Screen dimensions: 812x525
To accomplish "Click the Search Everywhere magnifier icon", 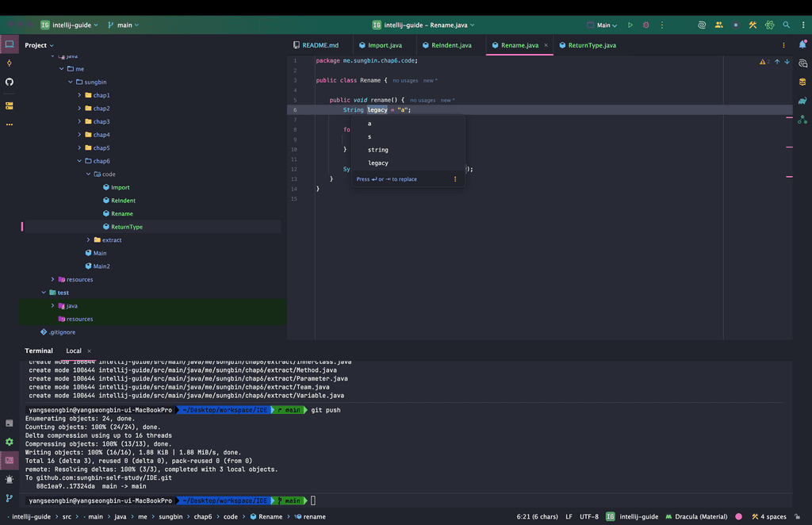I will [x=786, y=25].
